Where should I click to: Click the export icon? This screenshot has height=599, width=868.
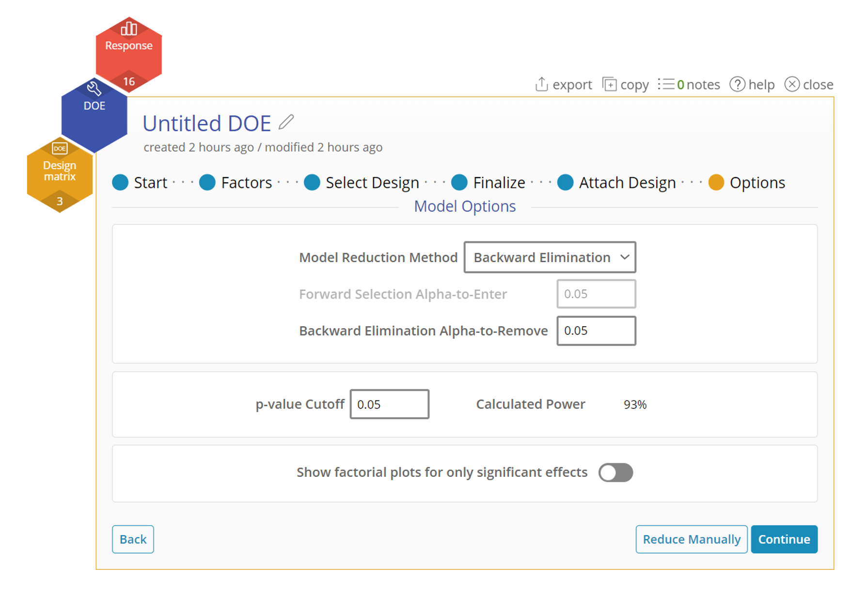click(x=542, y=84)
